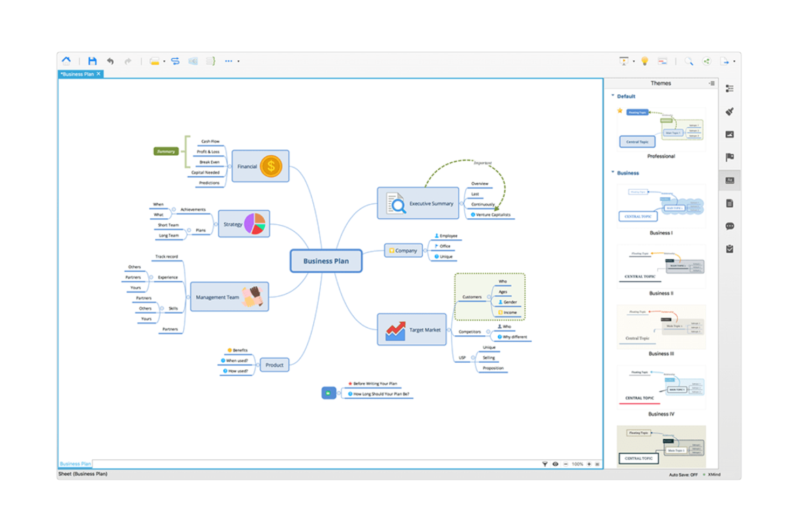The height and width of the screenshot is (532, 798).
Task: Open the Image gallery sidebar panel
Action: click(x=730, y=134)
